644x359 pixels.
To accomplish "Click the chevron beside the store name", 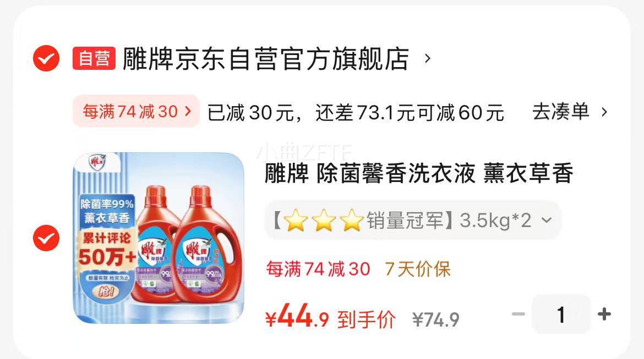I will 428,58.
